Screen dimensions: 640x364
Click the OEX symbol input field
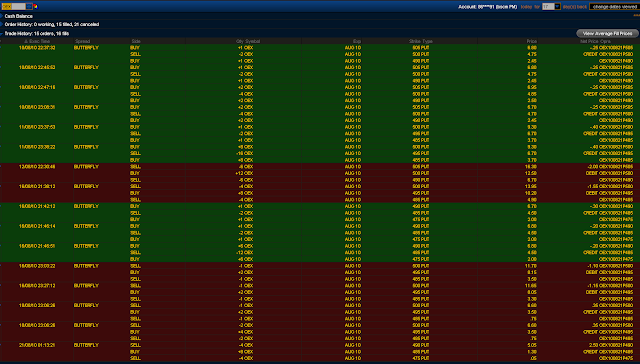click(x=13, y=7)
